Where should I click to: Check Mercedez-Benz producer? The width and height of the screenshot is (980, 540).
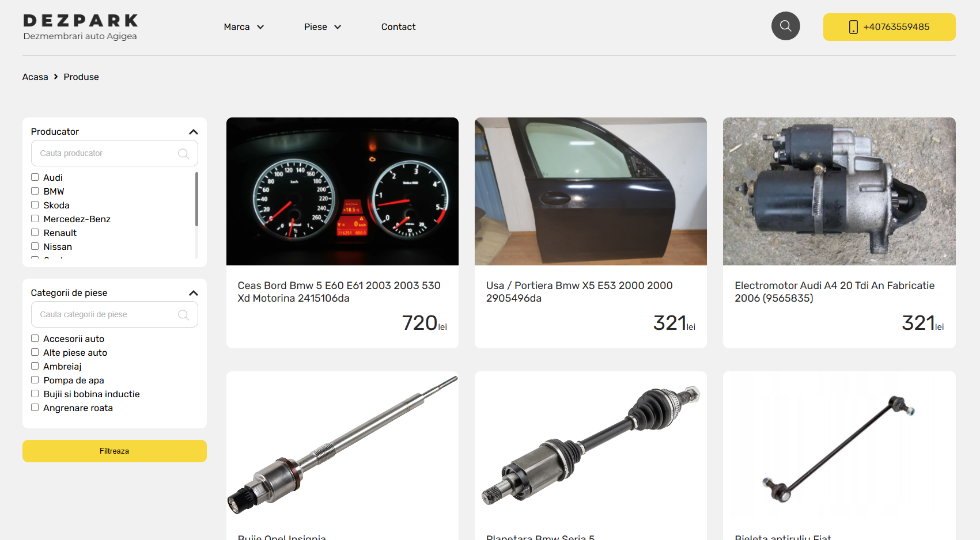click(35, 219)
